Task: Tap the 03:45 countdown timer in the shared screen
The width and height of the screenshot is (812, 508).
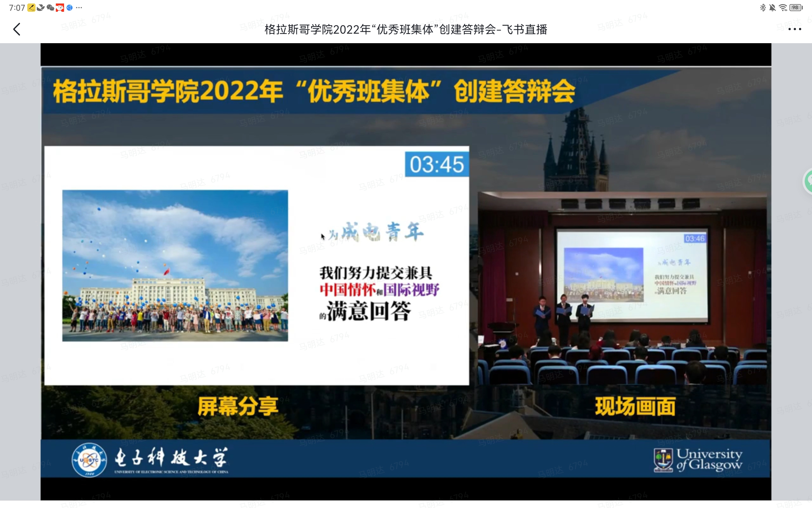Action: pyautogui.click(x=437, y=164)
